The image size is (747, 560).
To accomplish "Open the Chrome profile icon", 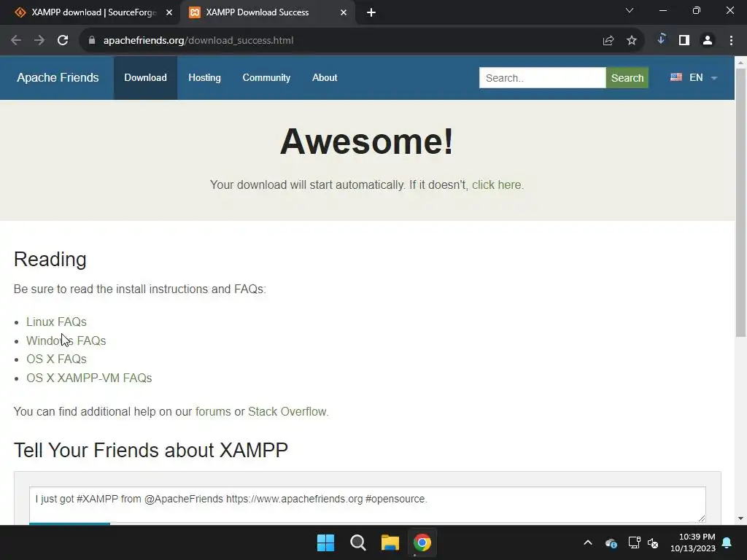I will pos(708,41).
